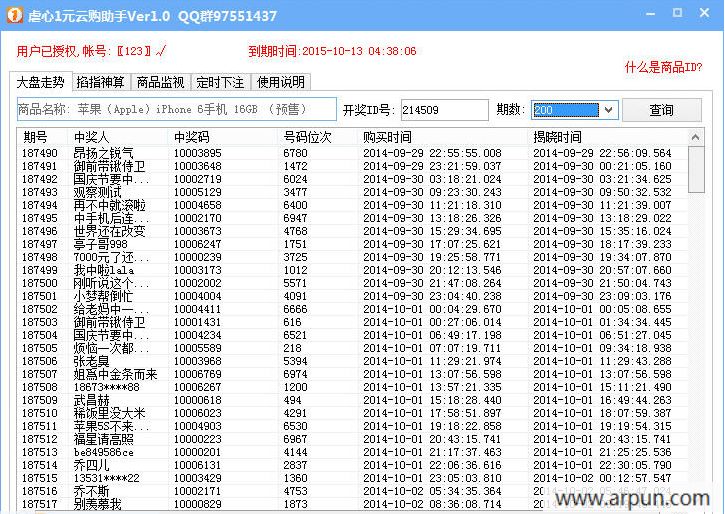The image size is (725, 514).
Task: Click position number 6666
Action: pyautogui.click(x=295, y=309)
